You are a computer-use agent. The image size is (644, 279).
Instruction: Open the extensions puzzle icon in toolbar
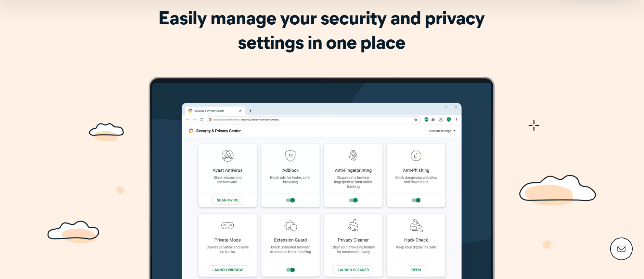pyautogui.click(x=433, y=120)
